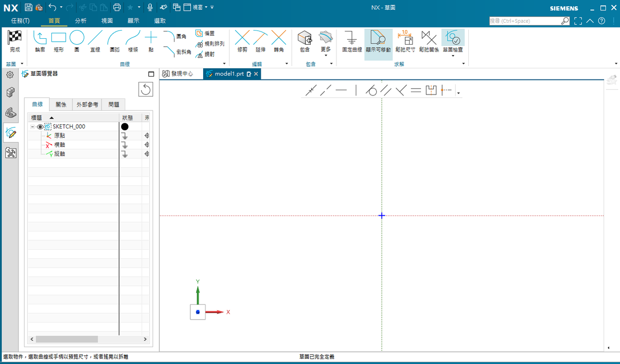This screenshot has height=364, width=620.
Task: Select the 矩形 rectangle tool
Action: 59,41
